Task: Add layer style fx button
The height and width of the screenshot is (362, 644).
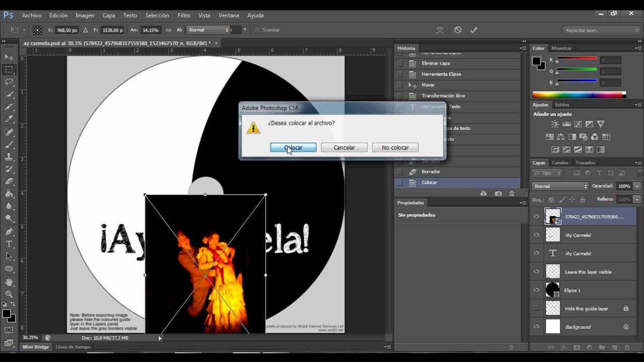Action: [x=564, y=347]
